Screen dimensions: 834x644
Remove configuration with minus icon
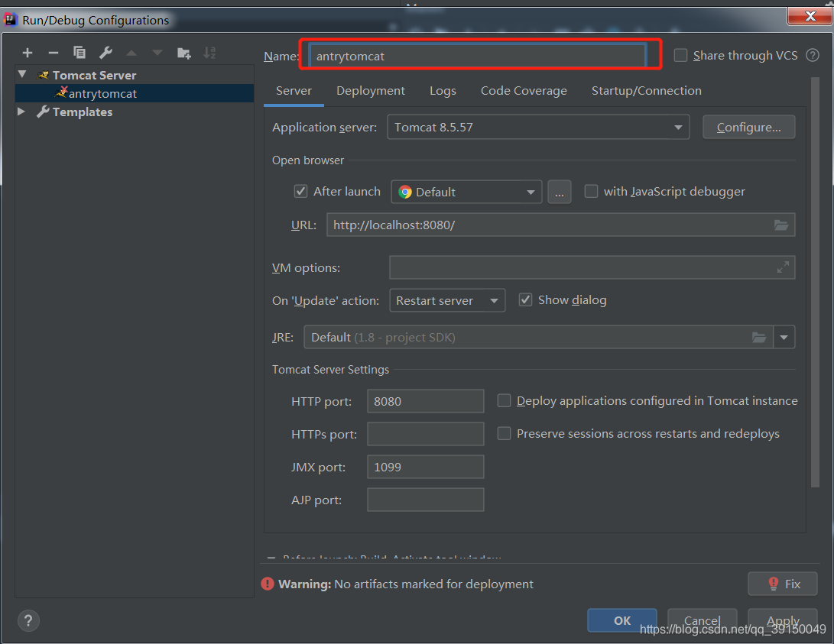(54, 53)
